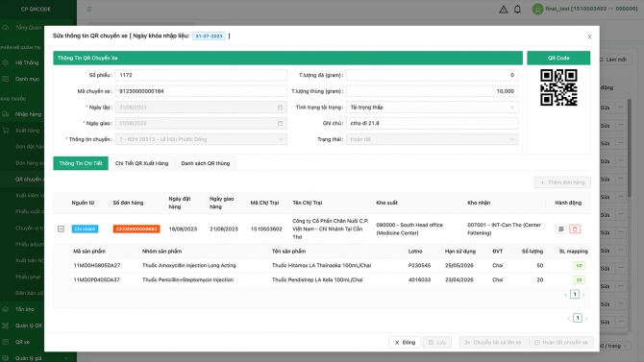Switch to Chi Tiết QR Xuất Hàng tab
The height and width of the screenshot is (362, 644).
(x=141, y=163)
